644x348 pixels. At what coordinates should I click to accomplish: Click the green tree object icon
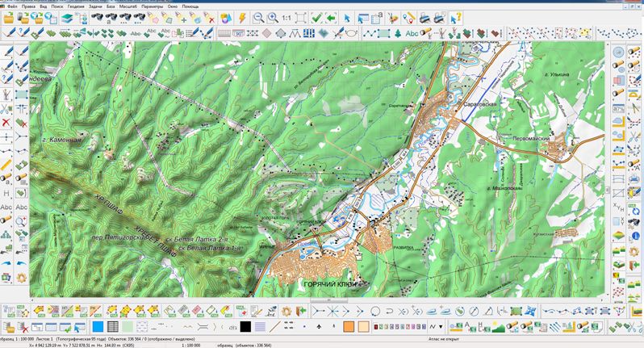tap(397, 33)
